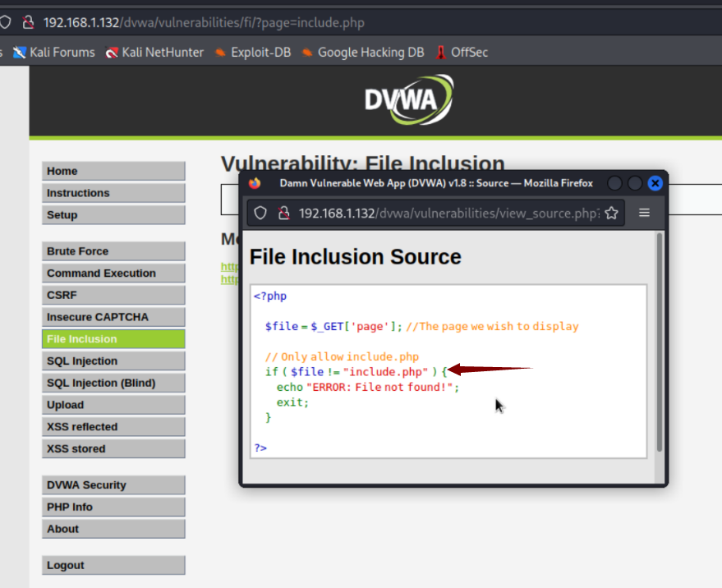
Task: Open the hamburger menu in Source popup
Action: click(644, 213)
